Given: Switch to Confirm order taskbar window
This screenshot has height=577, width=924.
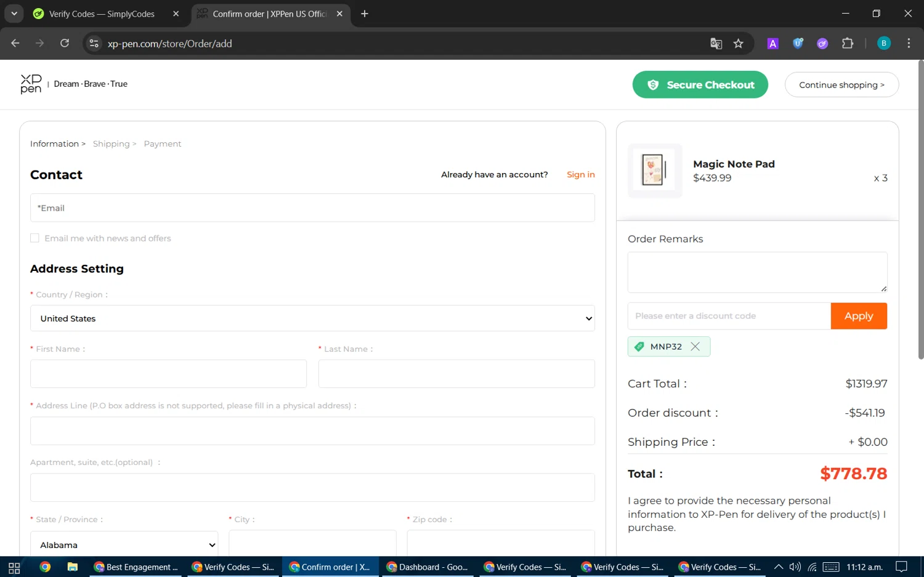Looking at the screenshot, I should [x=331, y=567].
